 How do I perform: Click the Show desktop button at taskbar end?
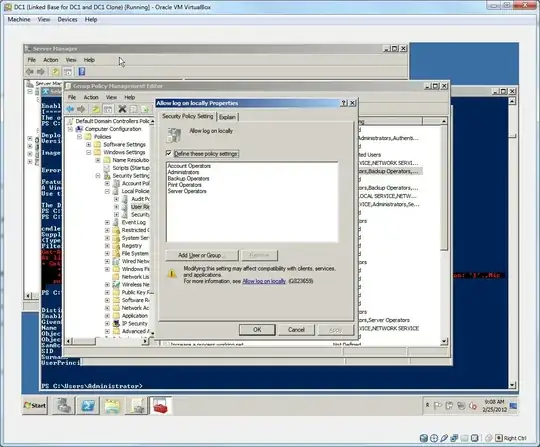point(513,406)
